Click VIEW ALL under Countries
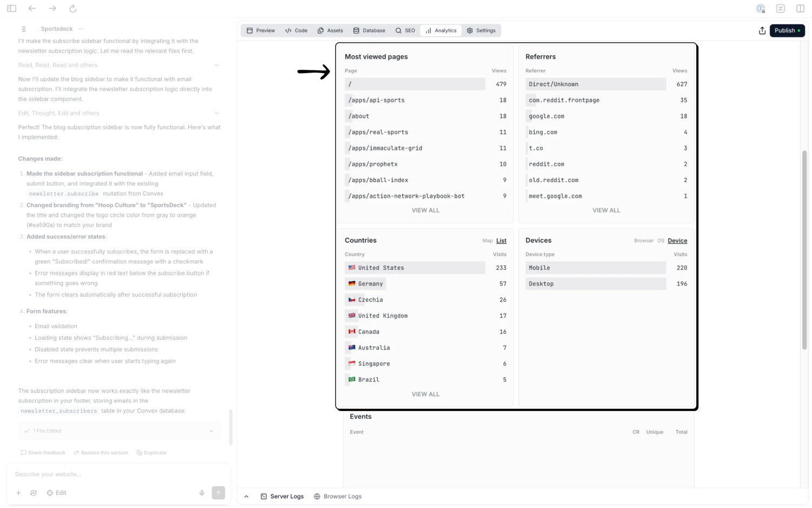This screenshot has width=812, height=508. [x=425, y=394]
